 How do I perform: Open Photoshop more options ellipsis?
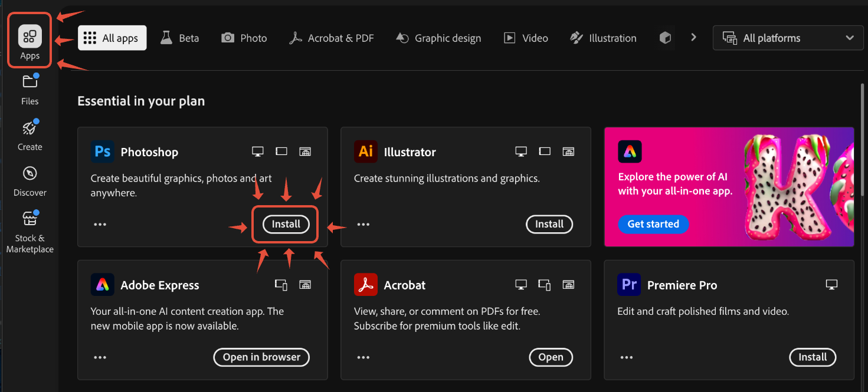pyautogui.click(x=100, y=225)
